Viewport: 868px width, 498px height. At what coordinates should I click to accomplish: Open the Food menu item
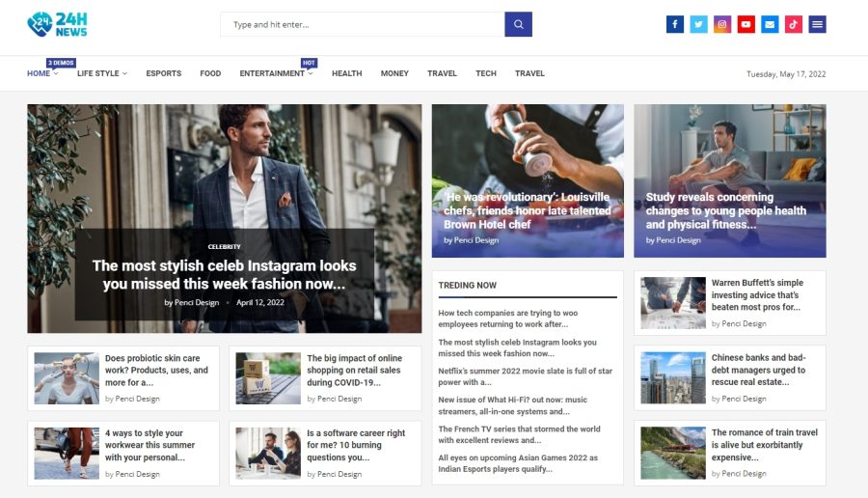click(x=210, y=73)
